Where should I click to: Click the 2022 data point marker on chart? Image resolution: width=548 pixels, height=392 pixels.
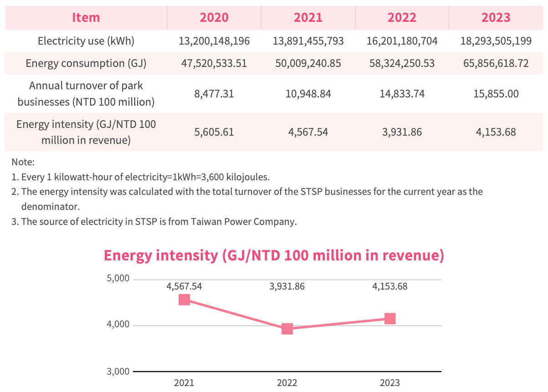coord(287,329)
